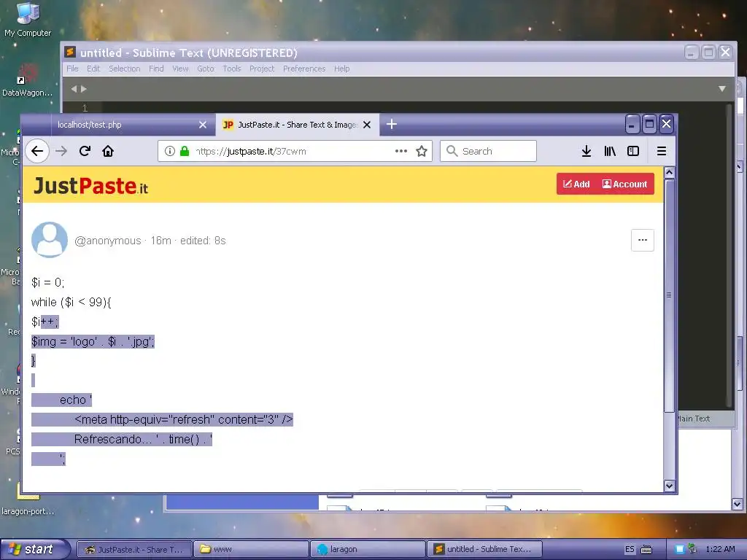Click the Firefox vertical scrollbar thumb
Viewport: 747px width, 560px height.
coord(670,295)
